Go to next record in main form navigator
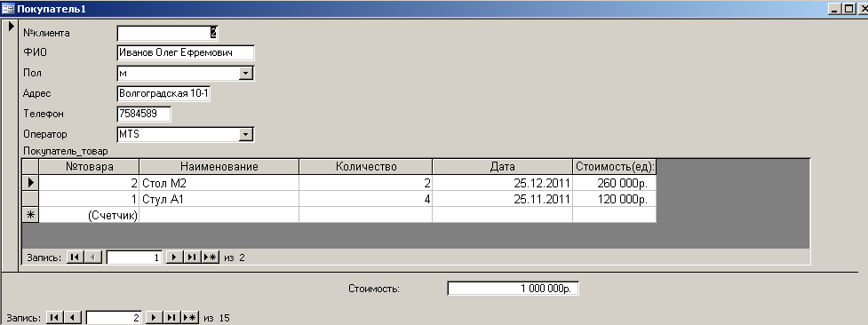The image size is (868, 325). click(154, 317)
